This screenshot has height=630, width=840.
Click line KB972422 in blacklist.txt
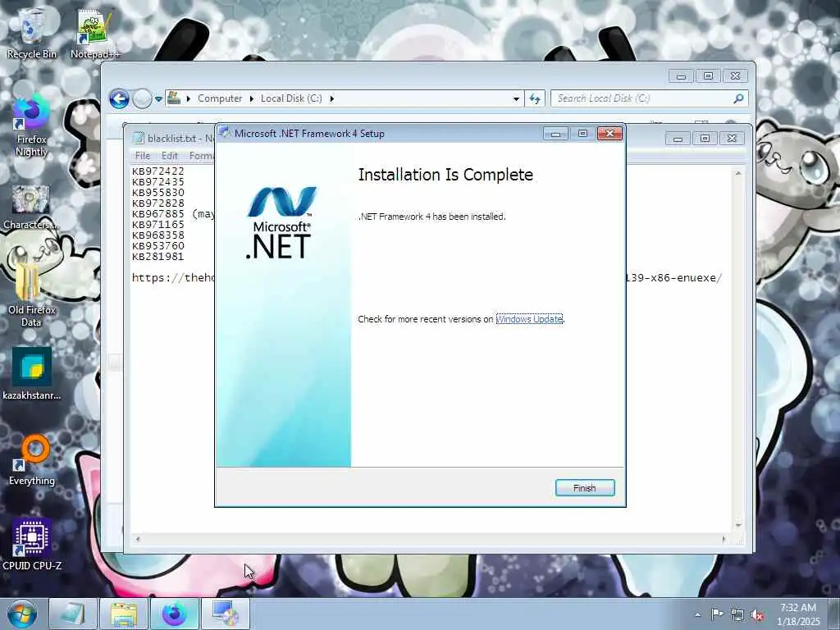click(x=158, y=171)
